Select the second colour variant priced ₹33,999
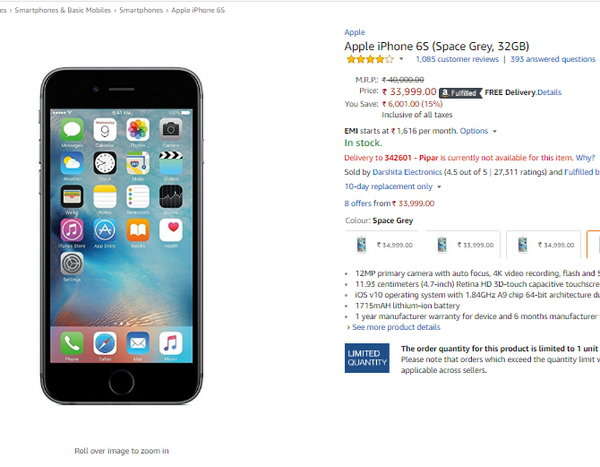This screenshot has width=600, height=467. pyautogui.click(x=463, y=245)
